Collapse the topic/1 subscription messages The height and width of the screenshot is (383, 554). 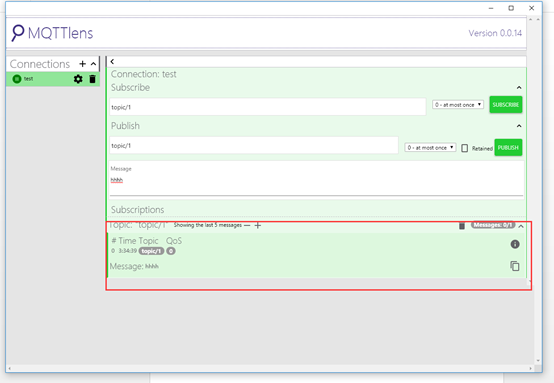[x=521, y=226]
